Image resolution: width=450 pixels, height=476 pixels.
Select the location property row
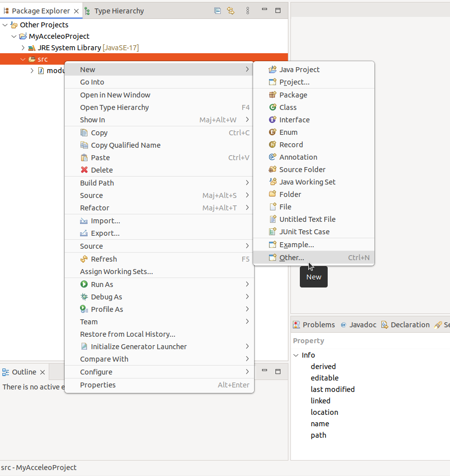point(324,412)
